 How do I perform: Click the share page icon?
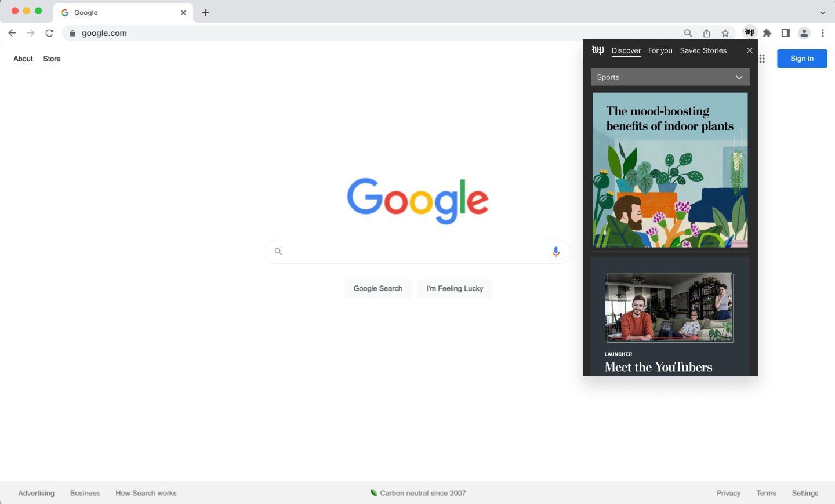[706, 33]
